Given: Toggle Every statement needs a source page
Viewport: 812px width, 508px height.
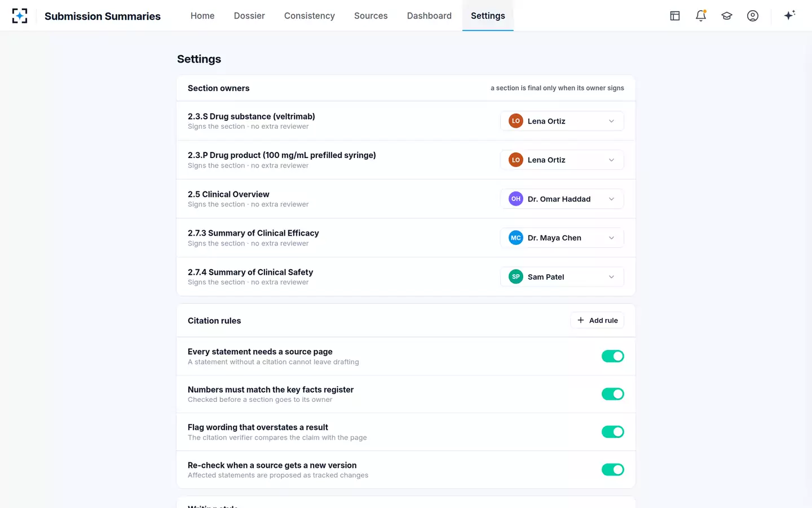Looking at the screenshot, I should click(613, 356).
